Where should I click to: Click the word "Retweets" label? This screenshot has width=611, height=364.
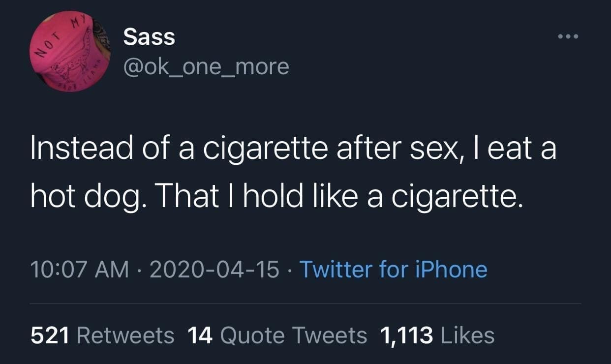click(x=126, y=335)
